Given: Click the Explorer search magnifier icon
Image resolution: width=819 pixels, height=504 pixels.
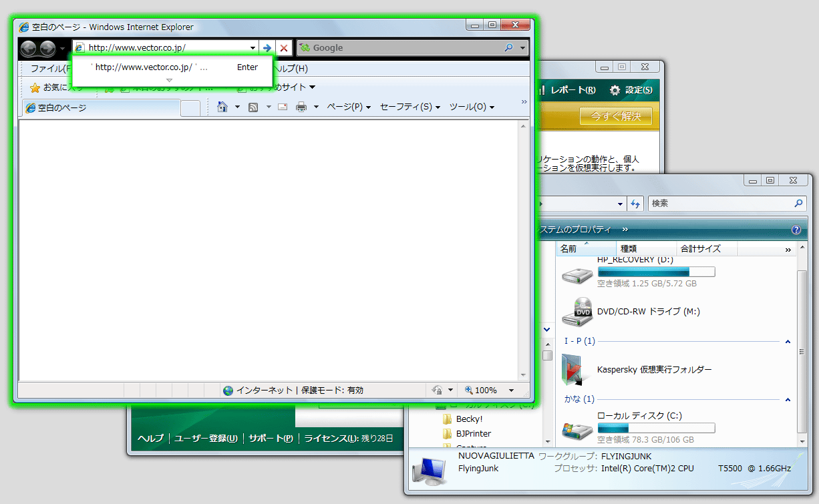Looking at the screenshot, I should click(798, 204).
